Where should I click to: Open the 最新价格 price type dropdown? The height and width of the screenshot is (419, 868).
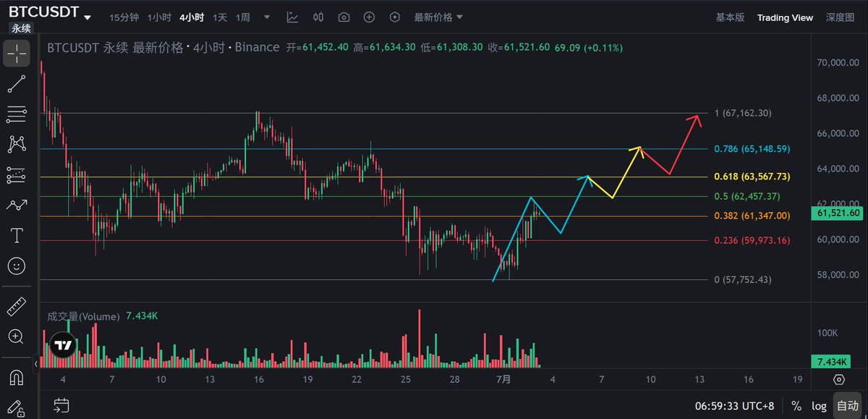point(438,17)
